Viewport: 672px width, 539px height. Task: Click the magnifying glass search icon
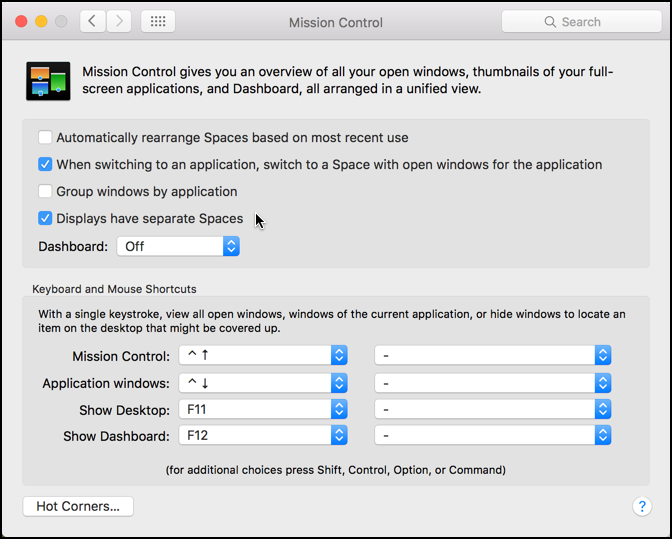tap(549, 21)
